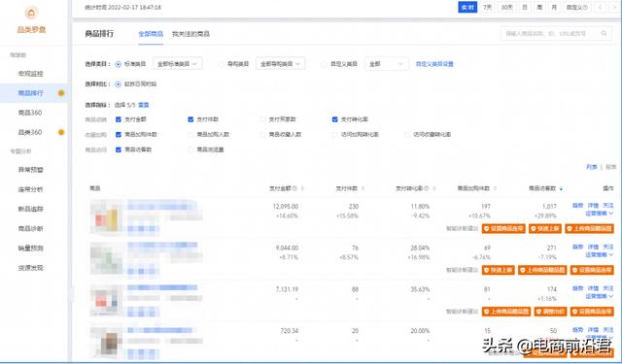This screenshot has width=622, height=364.
Task: Click the thumbnail of the 12,095.00 product
Action: (x=106, y=217)
